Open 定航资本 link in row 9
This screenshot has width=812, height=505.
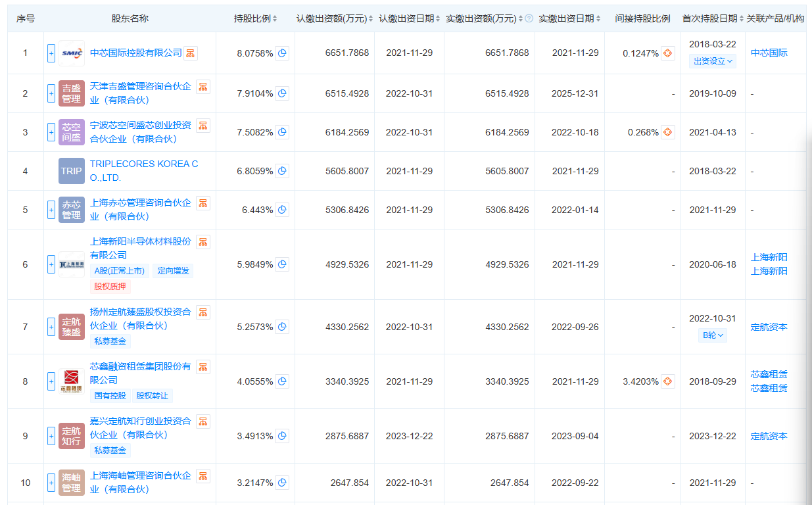769,436
